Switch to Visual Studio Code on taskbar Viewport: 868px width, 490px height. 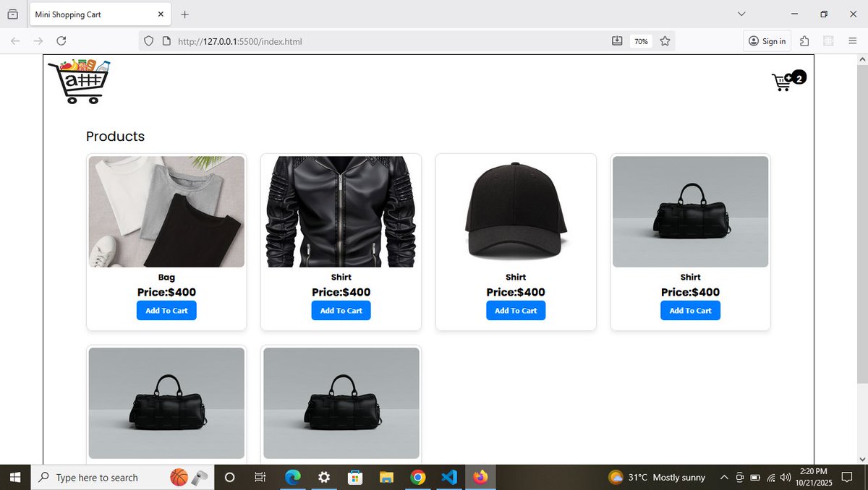[x=448, y=478]
